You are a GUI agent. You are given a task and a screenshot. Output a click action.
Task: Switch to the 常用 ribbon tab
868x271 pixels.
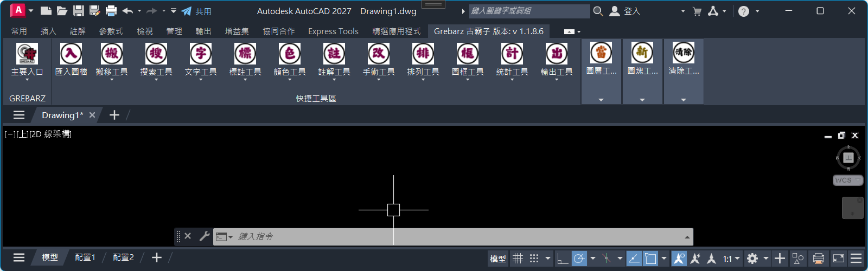click(x=19, y=31)
